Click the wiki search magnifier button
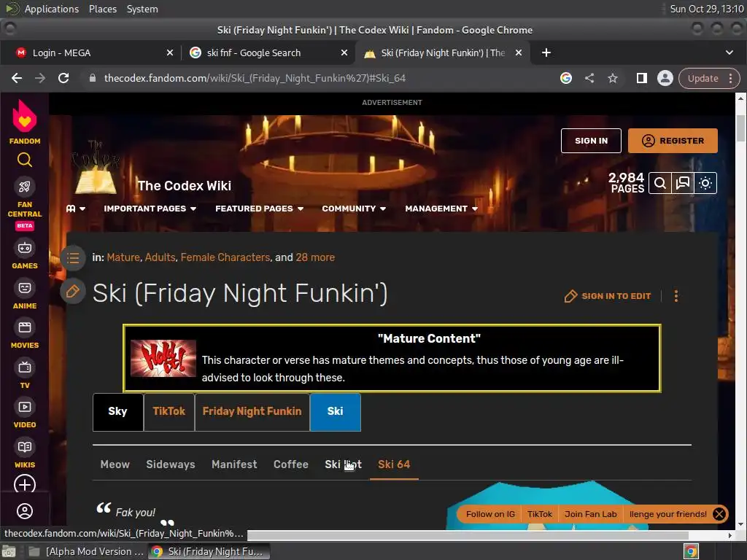 pyautogui.click(x=659, y=183)
